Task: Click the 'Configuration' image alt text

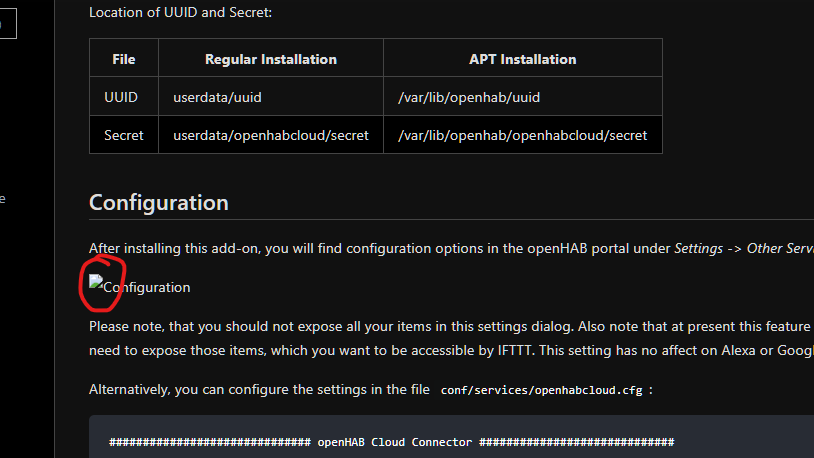Action: 147,288
